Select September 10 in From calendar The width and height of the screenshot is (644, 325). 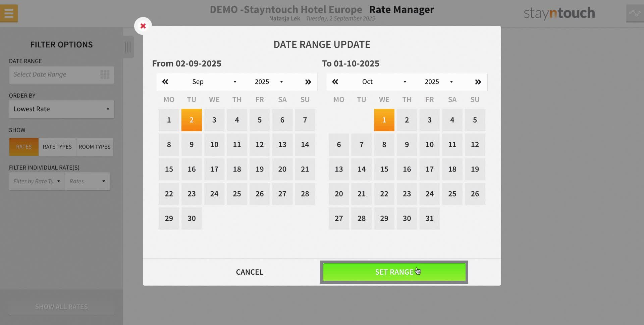click(x=214, y=144)
